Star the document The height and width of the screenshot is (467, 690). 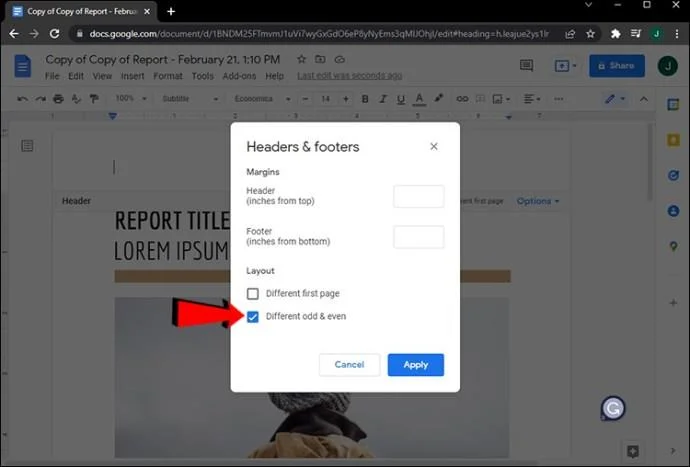point(301,59)
